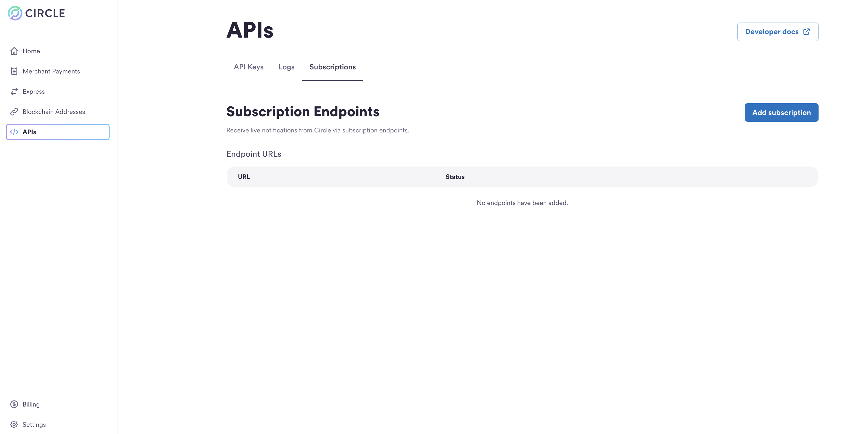Viewport: 868px width, 434px height.
Task: Click the Billing dollar icon
Action: pyautogui.click(x=14, y=404)
